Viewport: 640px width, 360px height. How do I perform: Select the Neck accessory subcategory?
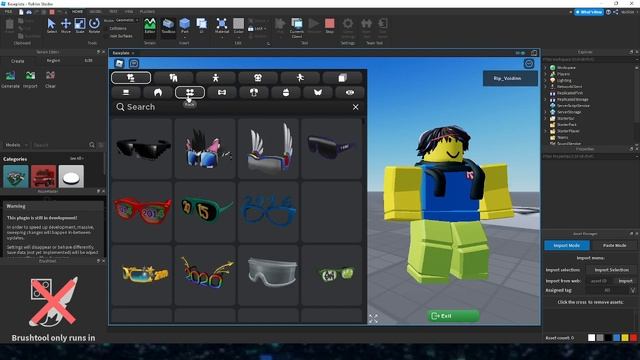tap(222, 92)
